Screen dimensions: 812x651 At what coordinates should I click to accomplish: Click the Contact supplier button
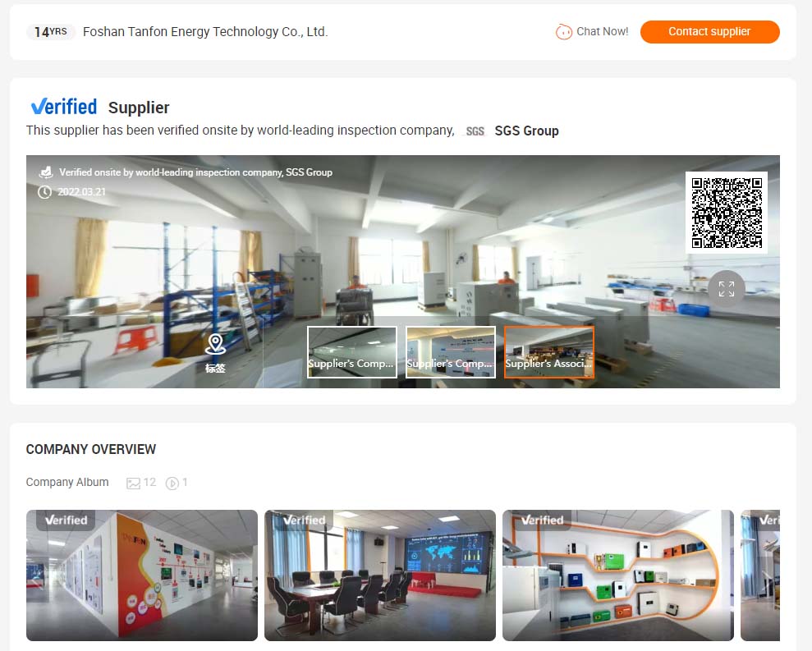point(709,31)
